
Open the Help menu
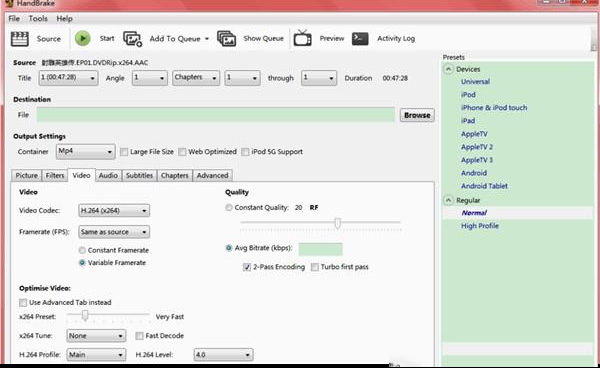pyautogui.click(x=64, y=18)
